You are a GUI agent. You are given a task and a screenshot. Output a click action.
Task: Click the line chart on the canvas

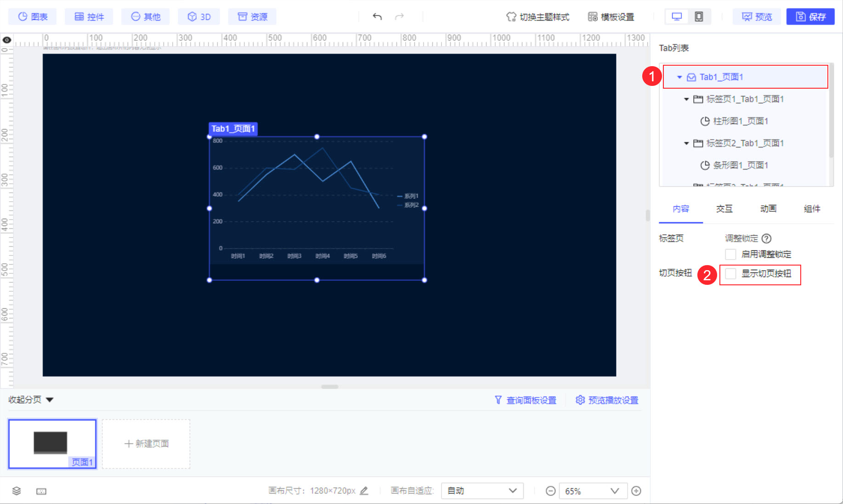coord(317,200)
